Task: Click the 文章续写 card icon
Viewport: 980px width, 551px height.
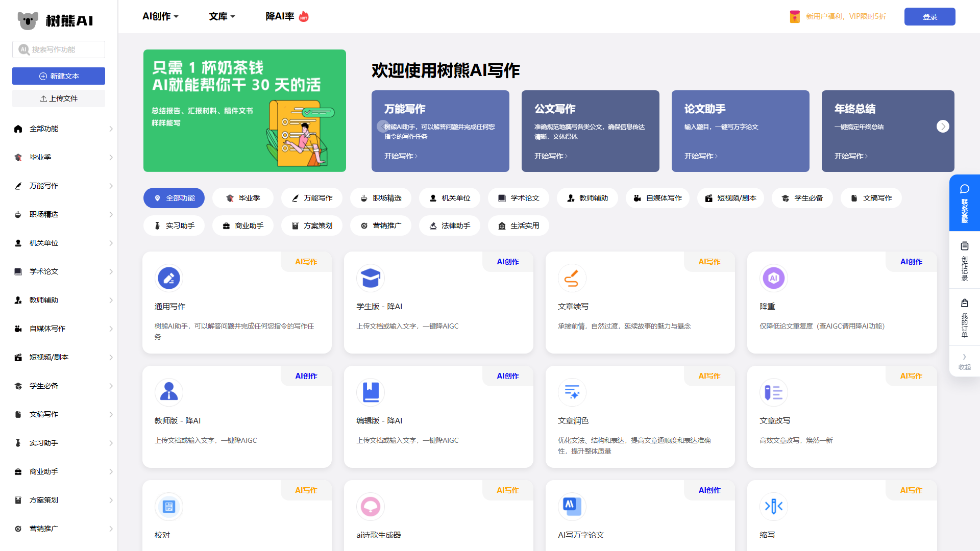Action: pos(572,278)
